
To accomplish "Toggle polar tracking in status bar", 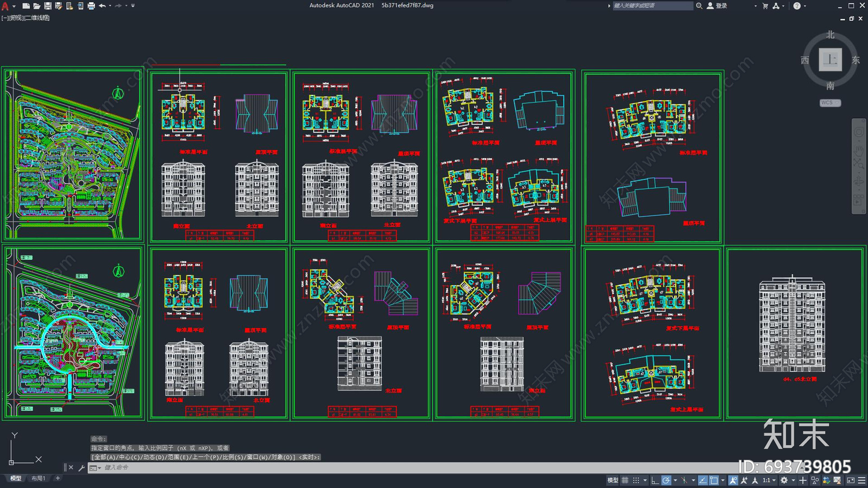I will pos(666,480).
